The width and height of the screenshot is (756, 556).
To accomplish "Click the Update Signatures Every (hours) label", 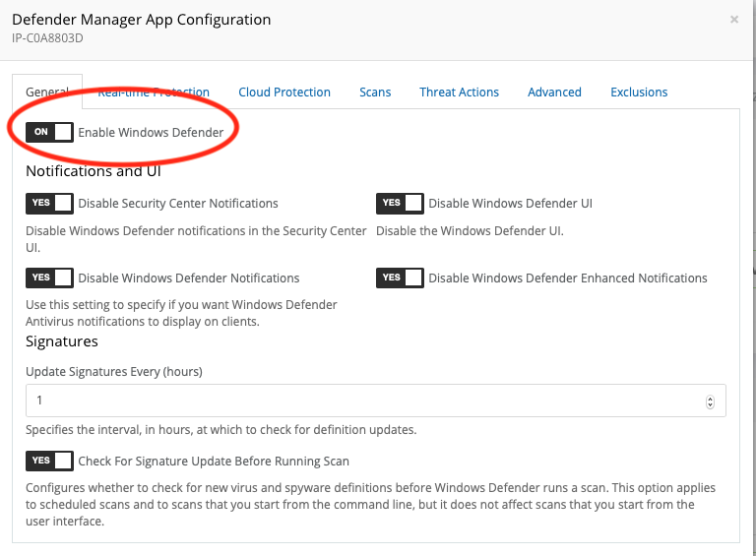I will 114,372.
